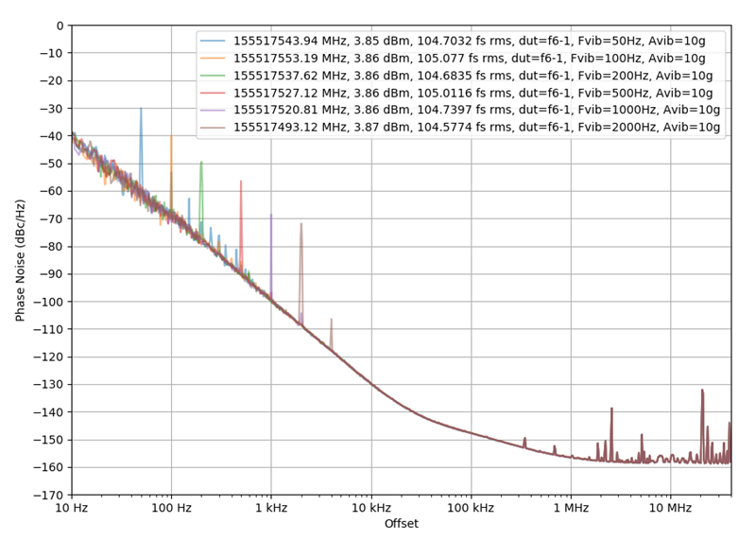
Task: Select the purple legend swatch for Fvib=1000Hz
Action: [x=215, y=110]
